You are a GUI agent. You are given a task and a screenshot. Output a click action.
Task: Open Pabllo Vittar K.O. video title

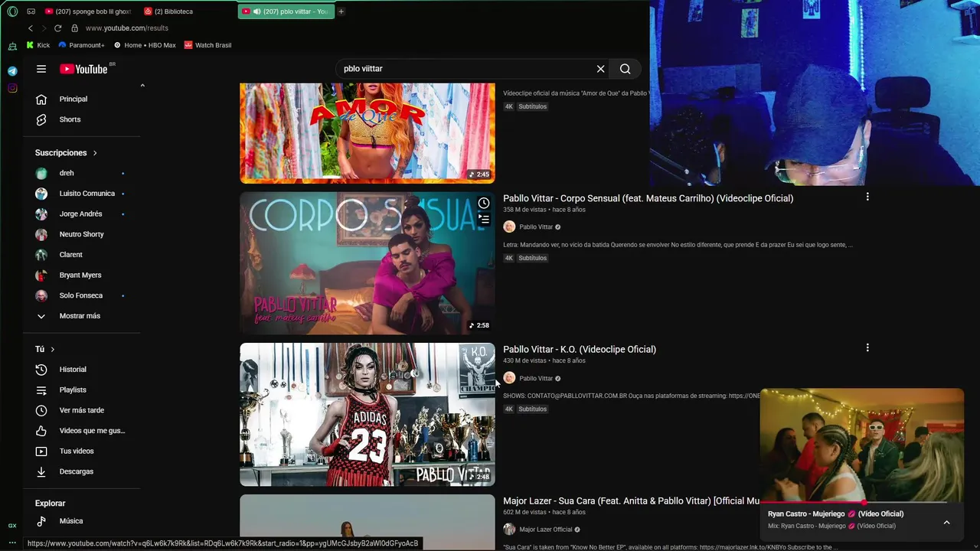580,349
